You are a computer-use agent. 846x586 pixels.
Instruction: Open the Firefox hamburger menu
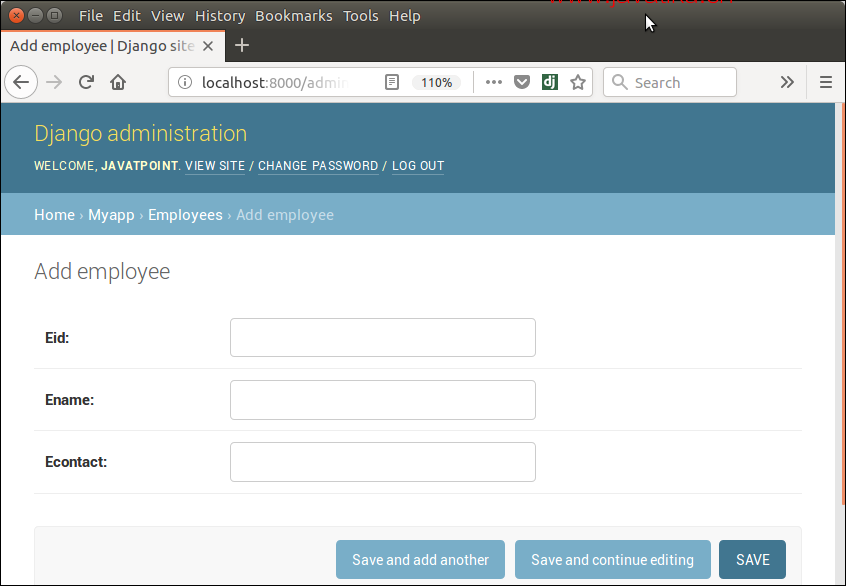tap(826, 83)
